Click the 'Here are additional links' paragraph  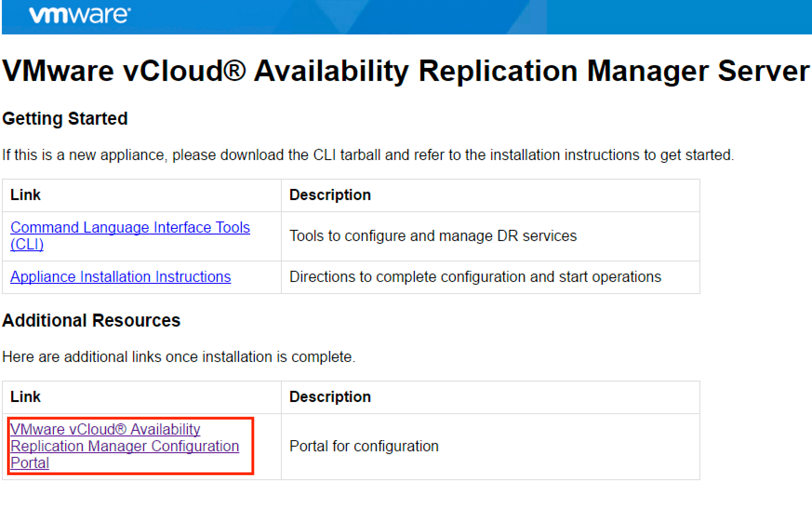pyautogui.click(x=179, y=357)
